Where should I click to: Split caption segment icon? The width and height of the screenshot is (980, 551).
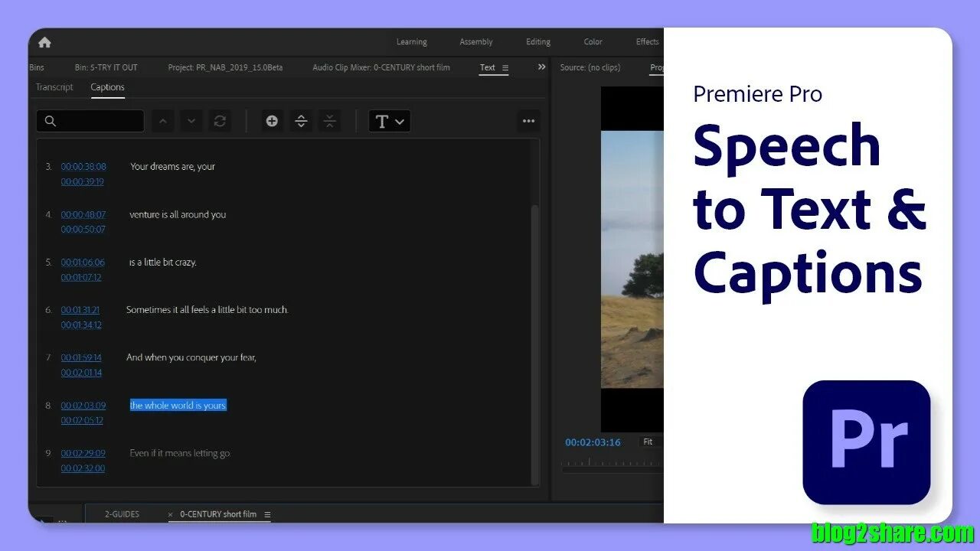coord(301,121)
